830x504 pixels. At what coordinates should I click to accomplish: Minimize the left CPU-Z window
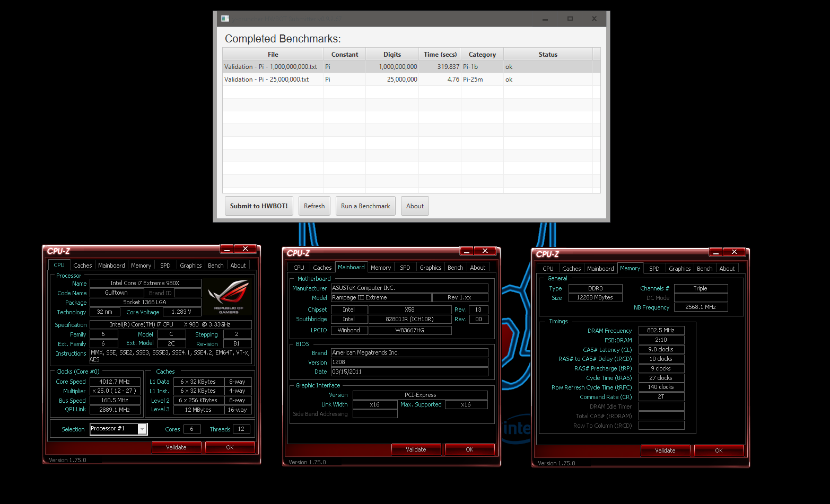pos(227,249)
